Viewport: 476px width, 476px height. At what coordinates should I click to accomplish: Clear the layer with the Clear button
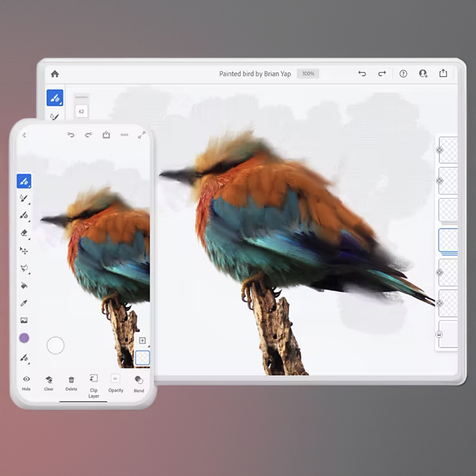tap(49, 383)
